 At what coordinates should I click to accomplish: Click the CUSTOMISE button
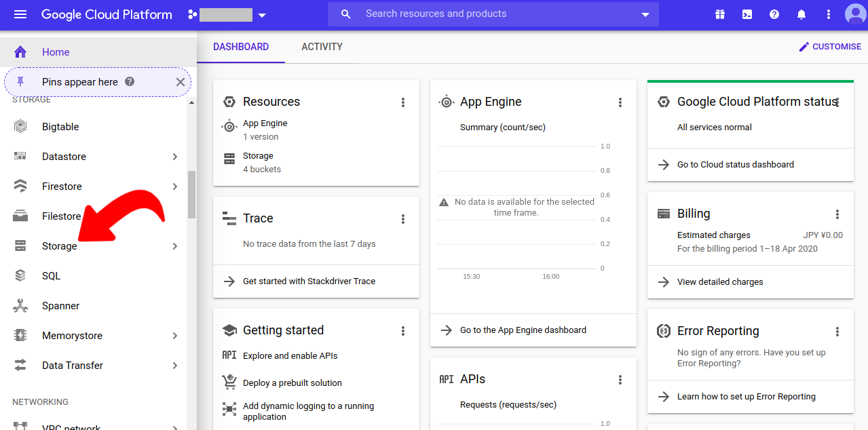pos(830,47)
